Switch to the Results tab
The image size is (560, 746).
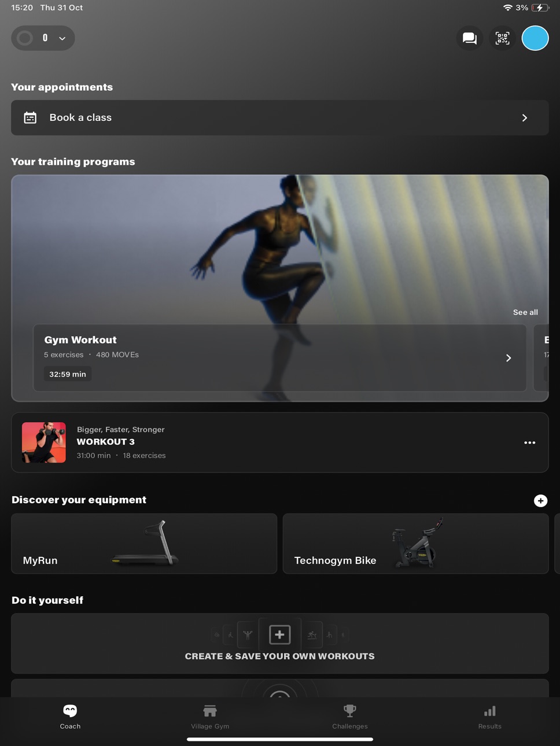pyautogui.click(x=490, y=717)
